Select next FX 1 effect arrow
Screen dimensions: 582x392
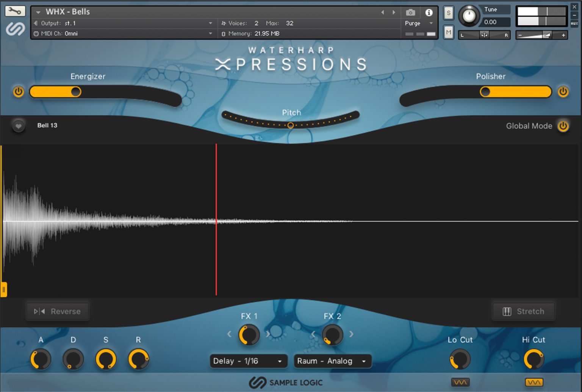point(268,334)
